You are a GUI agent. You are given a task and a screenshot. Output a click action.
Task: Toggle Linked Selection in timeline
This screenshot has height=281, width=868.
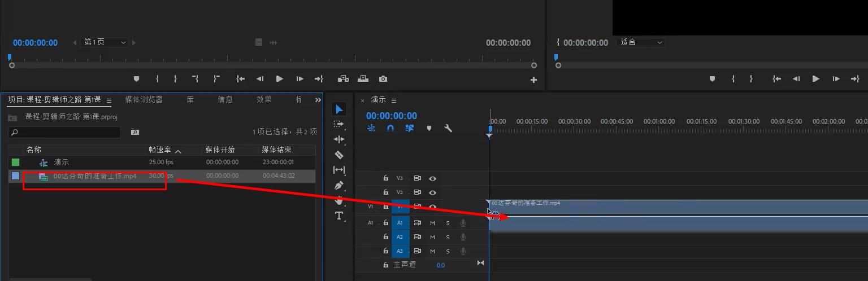pos(410,128)
